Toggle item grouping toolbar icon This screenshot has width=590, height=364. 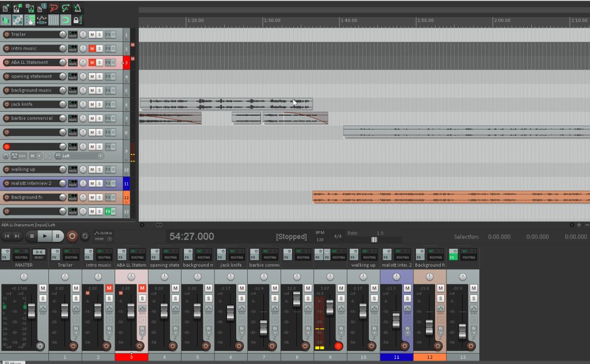(17, 20)
